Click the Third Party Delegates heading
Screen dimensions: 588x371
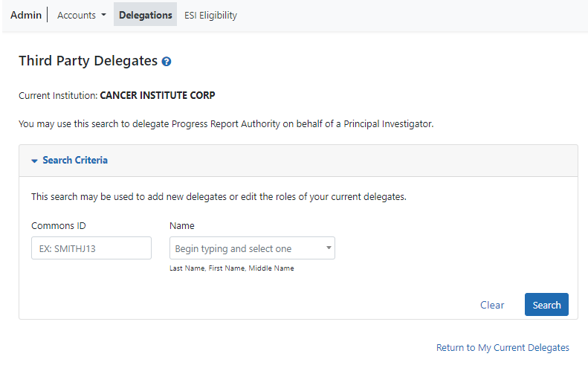[88, 61]
